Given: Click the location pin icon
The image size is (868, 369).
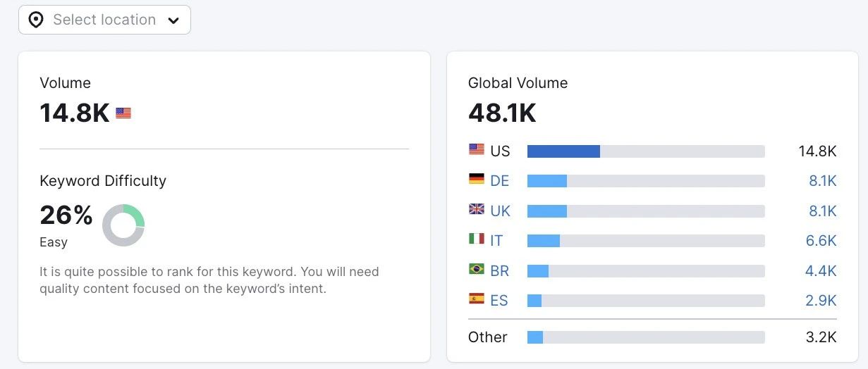Looking at the screenshot, I should coord(36,20).
